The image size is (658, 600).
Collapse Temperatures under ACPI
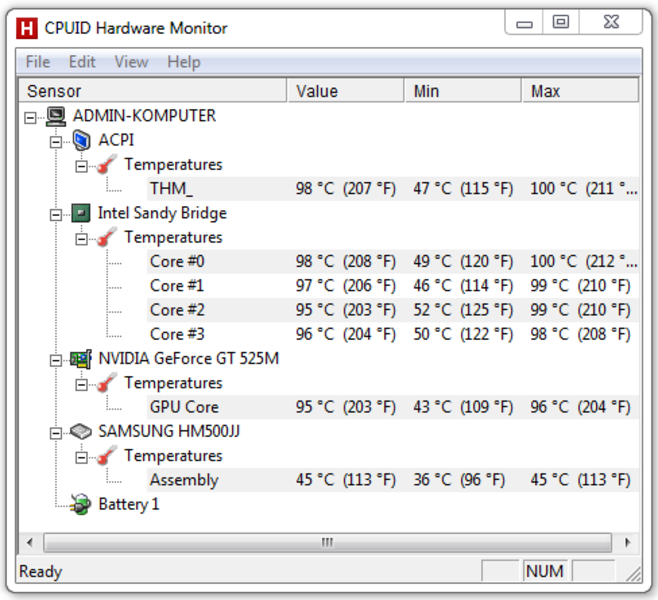81,166
